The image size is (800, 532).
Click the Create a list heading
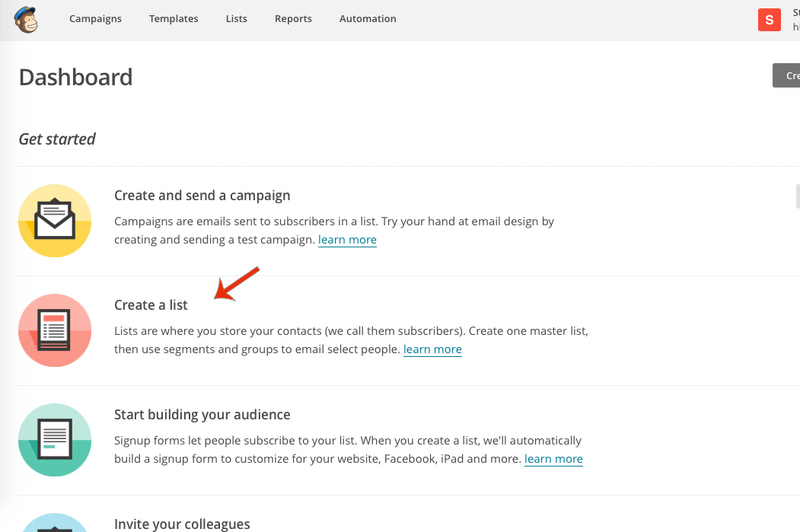click(x=151, y=305)
